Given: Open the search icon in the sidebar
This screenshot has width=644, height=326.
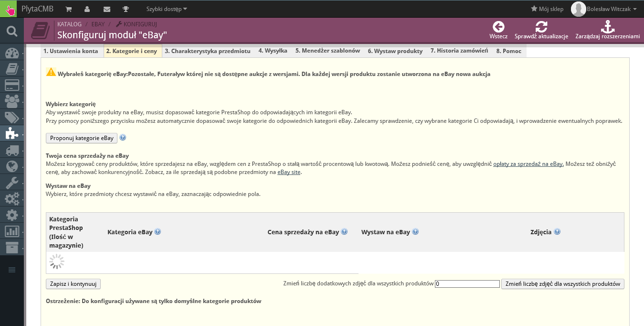Looking at the screenshot, I should click(x=11, y=32).
